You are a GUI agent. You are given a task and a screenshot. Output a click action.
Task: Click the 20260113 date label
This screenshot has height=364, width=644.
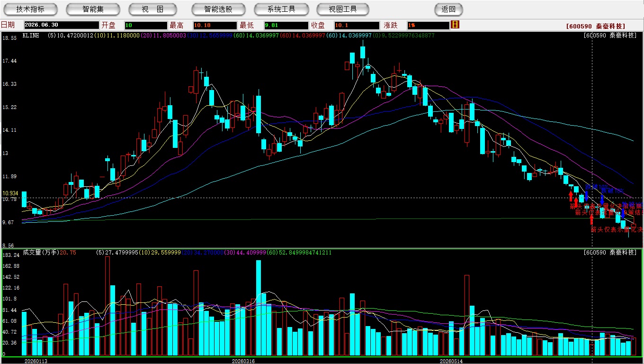(x=36, y=361)
